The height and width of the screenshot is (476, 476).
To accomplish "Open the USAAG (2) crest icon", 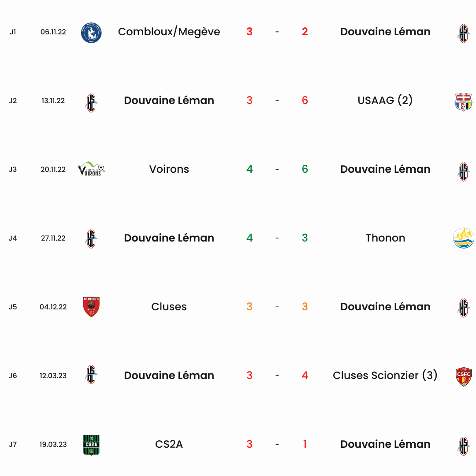I will pyautogui.click(x=463, y=102).
